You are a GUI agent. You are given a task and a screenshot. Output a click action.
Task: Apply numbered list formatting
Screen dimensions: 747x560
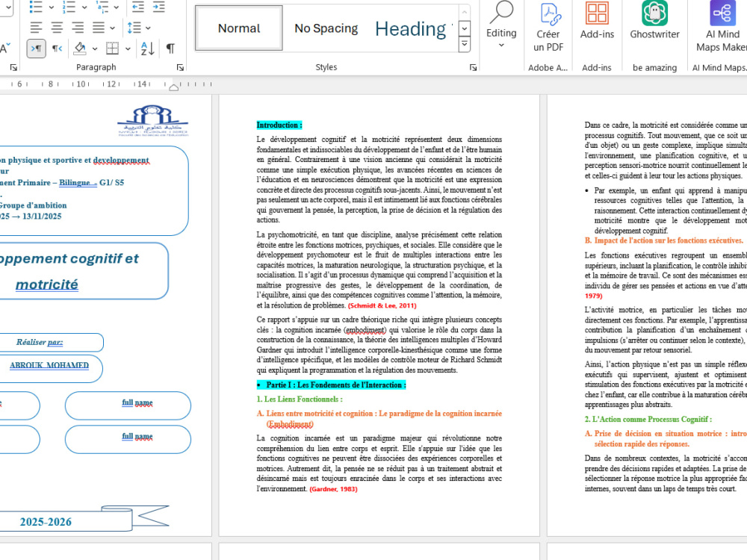69,7
